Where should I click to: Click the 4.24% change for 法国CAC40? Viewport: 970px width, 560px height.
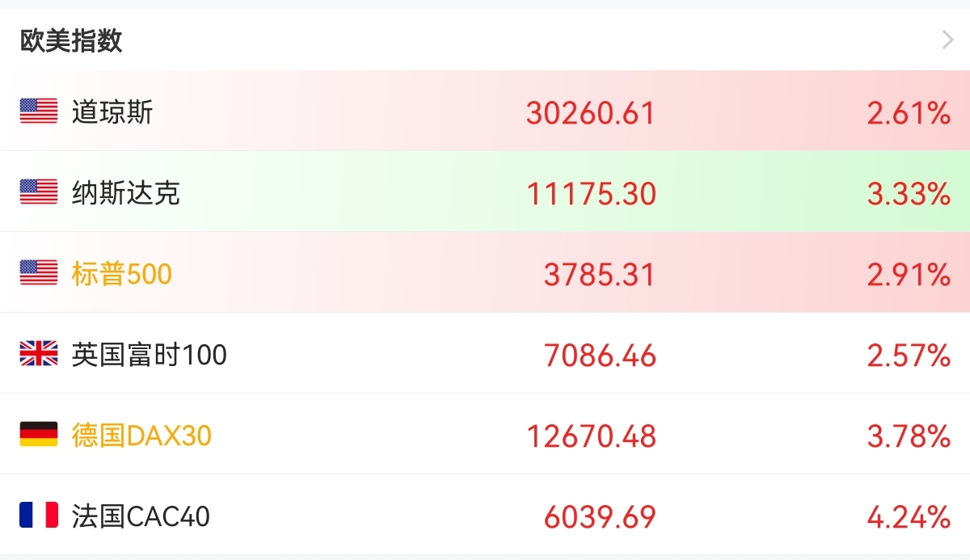(x=908, y=517)
